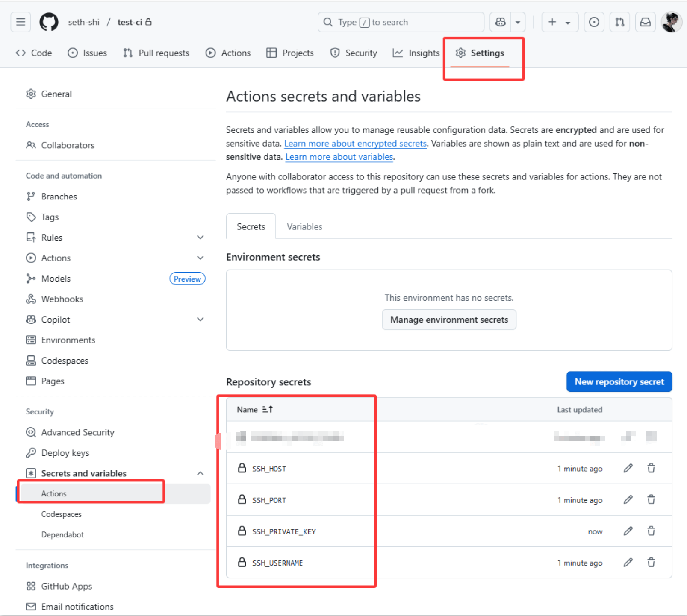The image size is (687, 616).
Task: Select the Secrets tab
Action: tap(251, 226)
